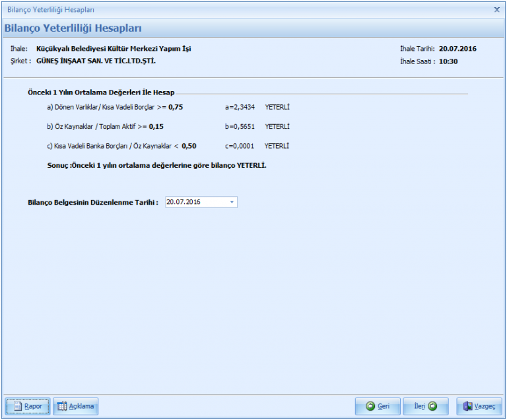Click the Bilanço Yeterliliği Hesapları header title
507x420 pixels.
coord(73,28)
